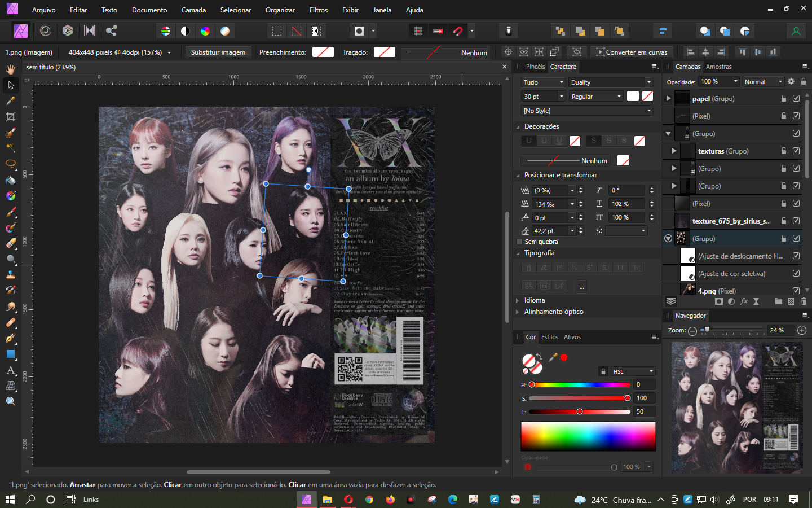Select the Erase Brush tool
The width and height of the screenshot is (812, 508).
pyautogui.click(x=10, y=244)
